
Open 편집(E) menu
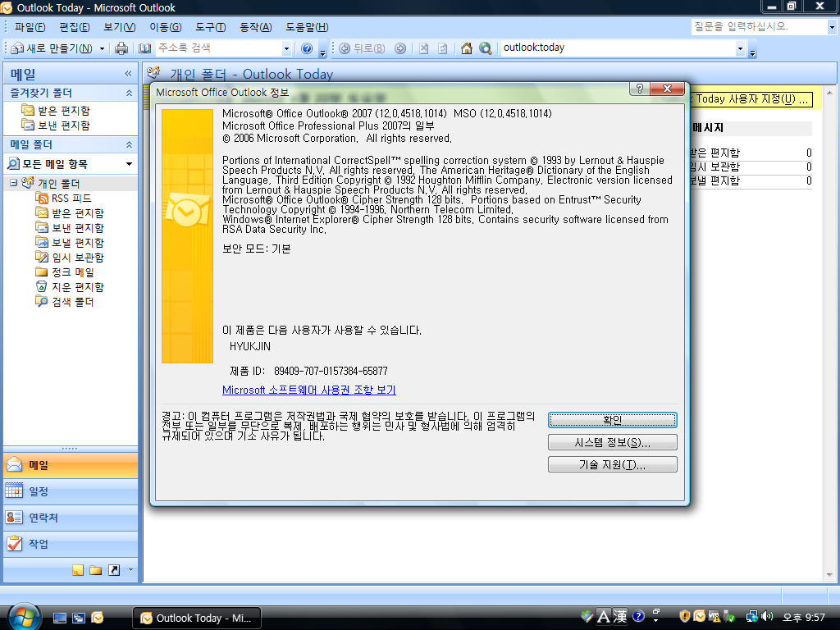[75, 27]
